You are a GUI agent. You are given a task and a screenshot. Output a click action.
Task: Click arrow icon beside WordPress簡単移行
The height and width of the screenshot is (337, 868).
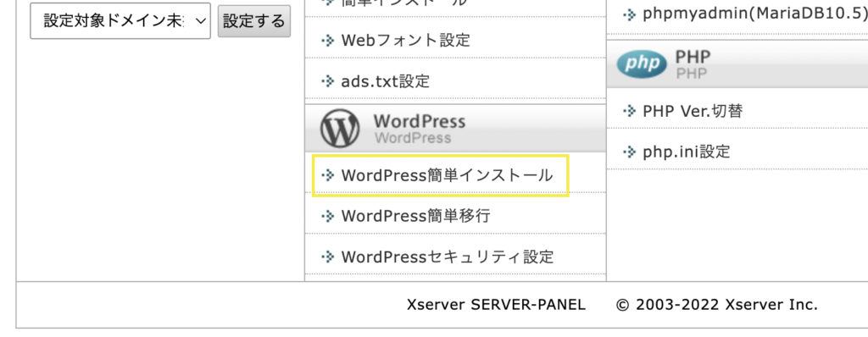tap(328, 217)
